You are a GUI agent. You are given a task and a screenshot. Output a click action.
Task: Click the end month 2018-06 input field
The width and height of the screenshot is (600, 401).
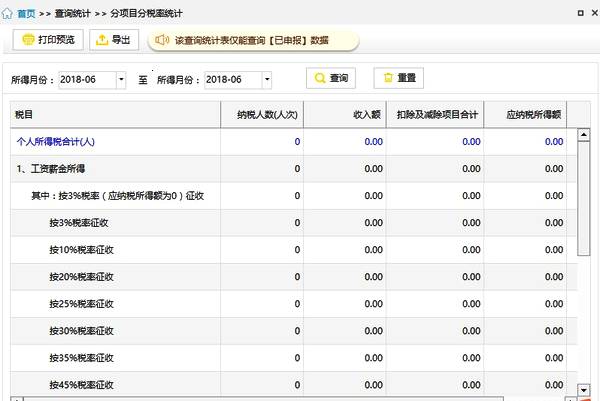click(x=231, y=79)
